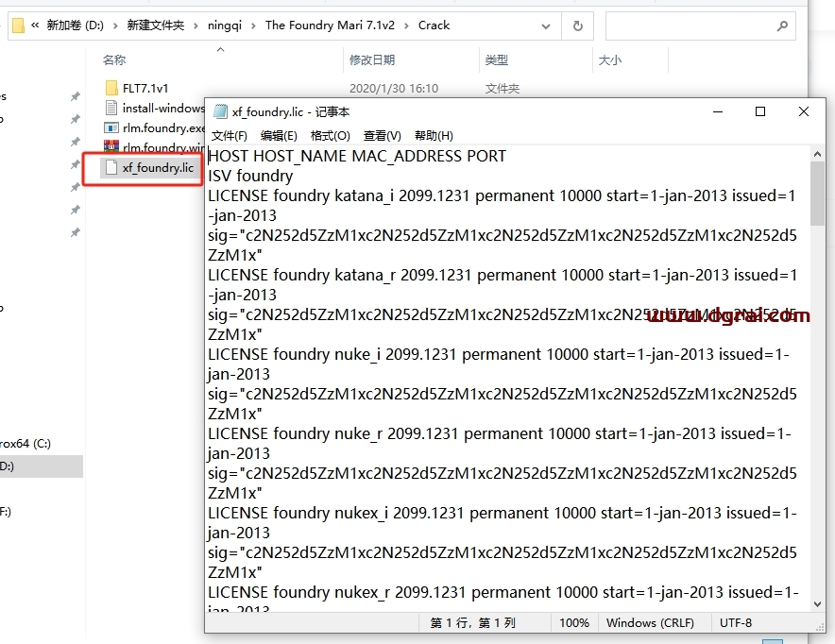
Task: Expand the hidden path chevron before 新加卷 (D:)
Action: (x=35, y=25)
